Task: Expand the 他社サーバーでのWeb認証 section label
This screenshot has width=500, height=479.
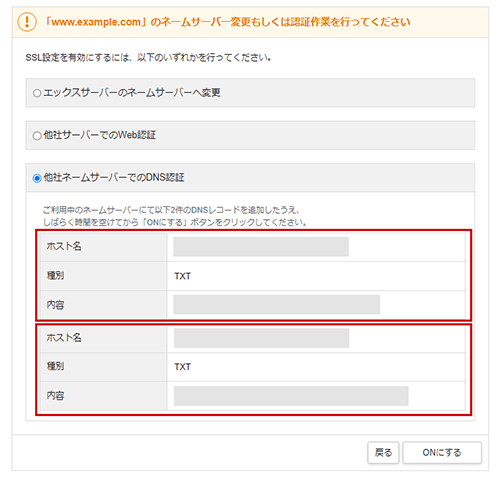Action: (x=100, y=135)
